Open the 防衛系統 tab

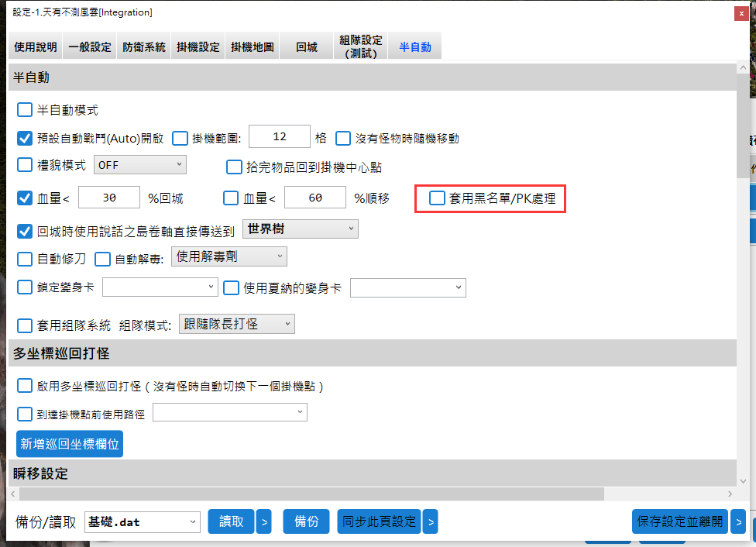point(143,46)
